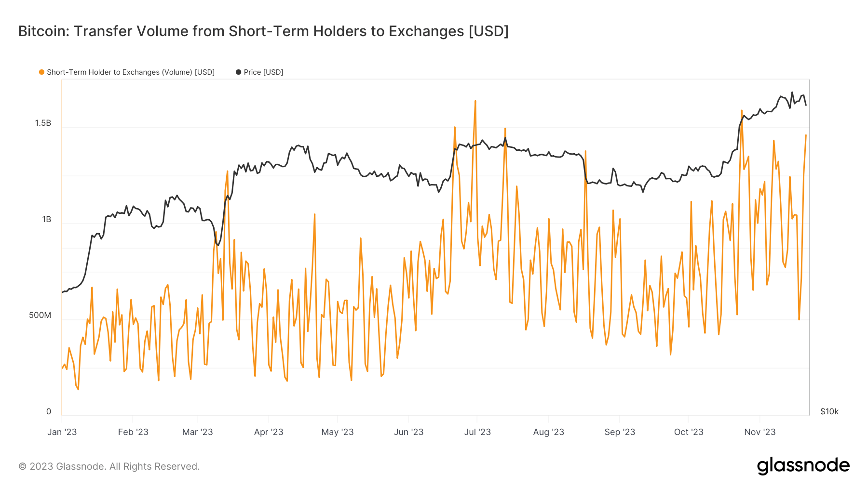Image resolution: width=868 pixels, height=488 pixels.
Task: Click the Jul '23 date tick label
Action: pos(477,432)
